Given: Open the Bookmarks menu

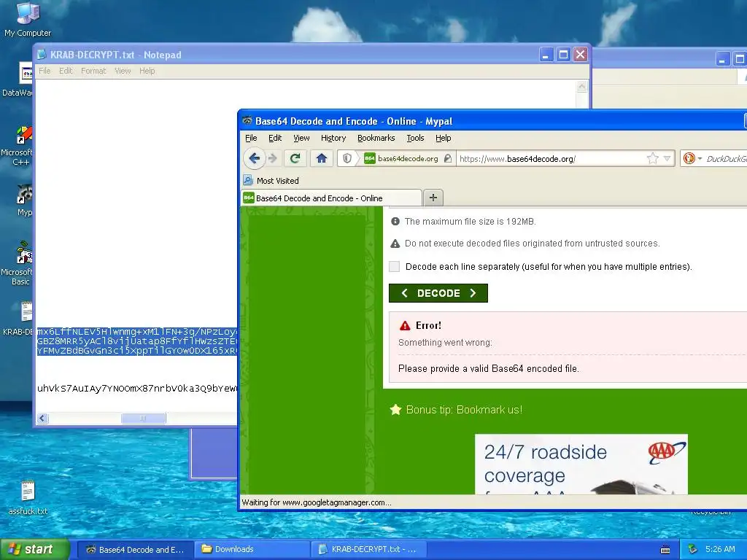Looking at the screenshot, I should click(376, 138).
